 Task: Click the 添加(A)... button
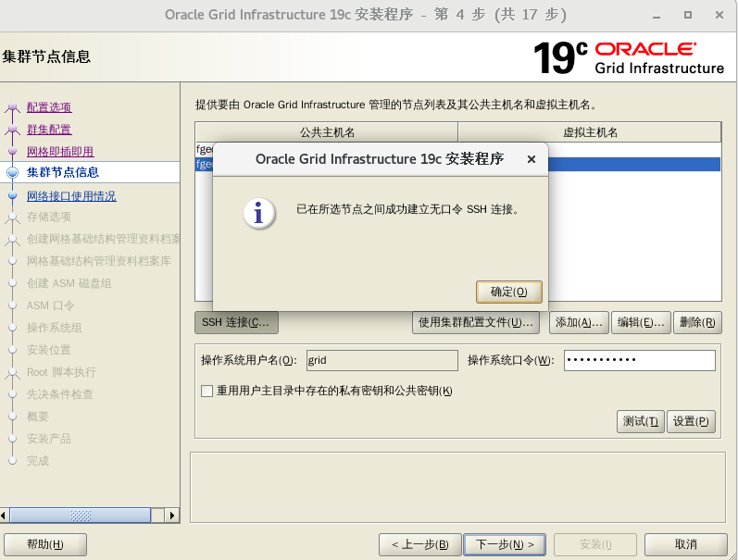(x=579, y=322)
